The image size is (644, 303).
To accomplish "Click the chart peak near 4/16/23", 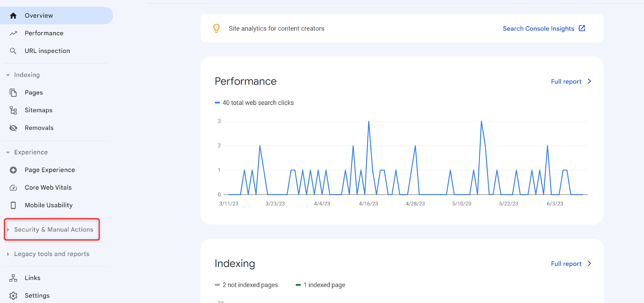I will 369,121.
